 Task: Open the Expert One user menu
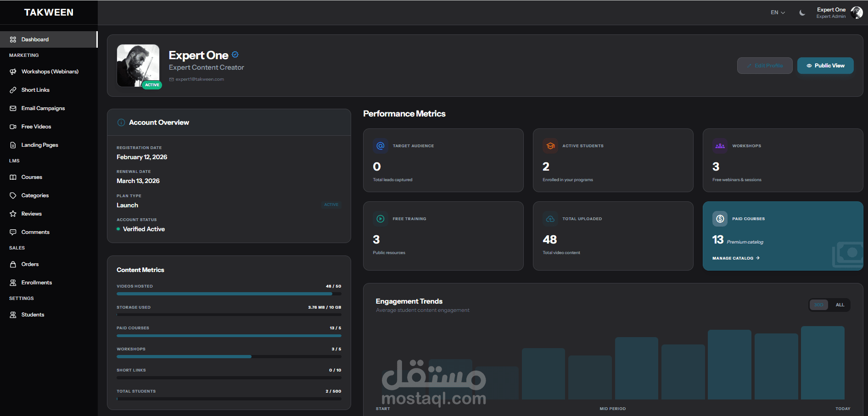tap(839, 13)
